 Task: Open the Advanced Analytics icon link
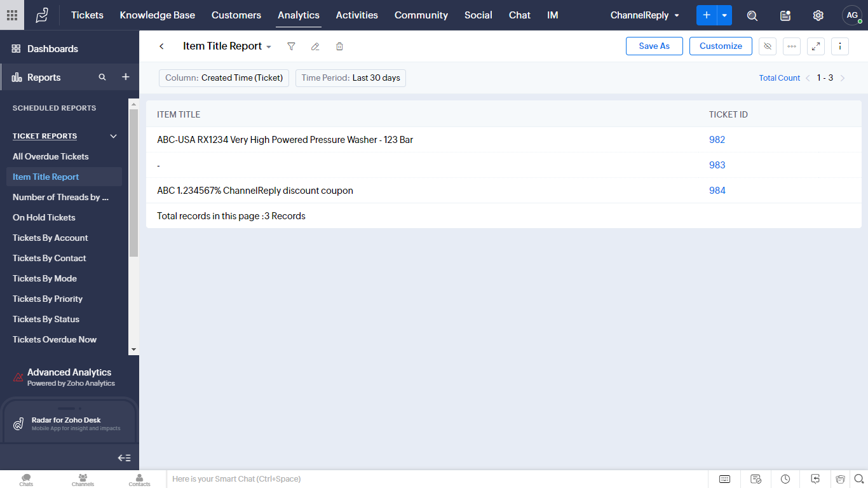click(18, 377)
